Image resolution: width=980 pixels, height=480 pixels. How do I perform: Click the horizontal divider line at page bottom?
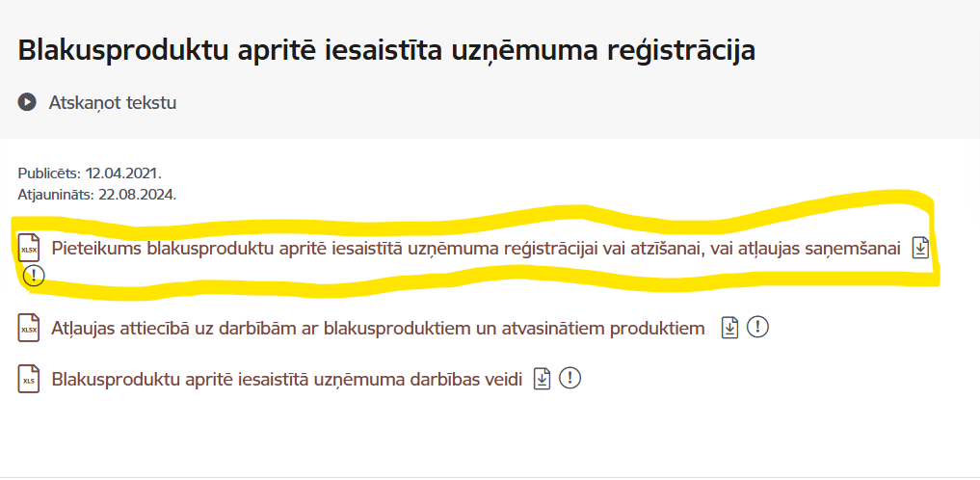(x=490, y=476)
